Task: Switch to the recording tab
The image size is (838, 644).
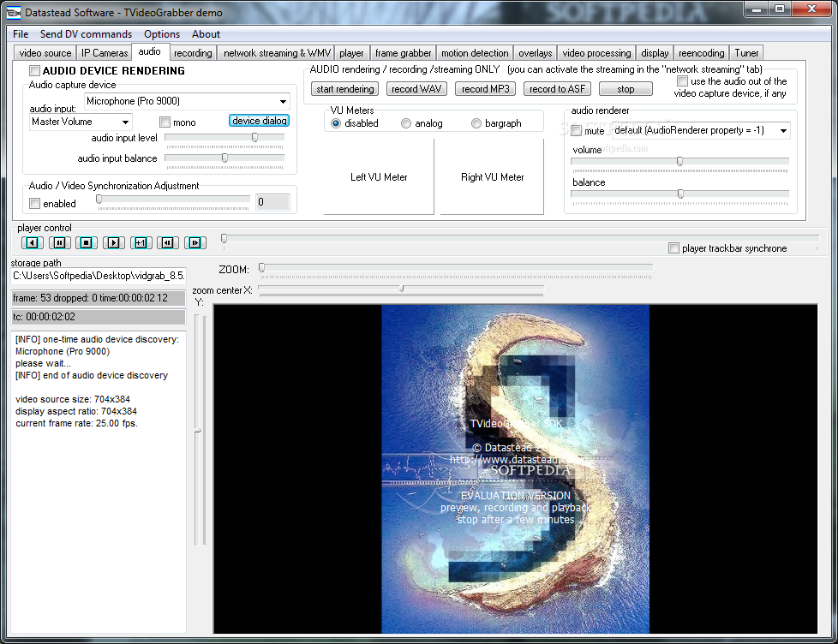Action: tap(193, 53)
